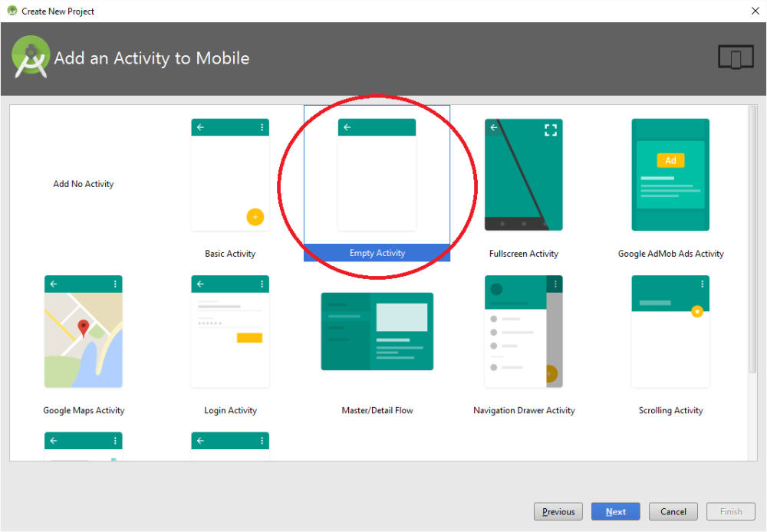The height and width of the screenshot is (532, 767).
Task: Click the yellow plus FAB in Basic Activity
Action: 255,217
